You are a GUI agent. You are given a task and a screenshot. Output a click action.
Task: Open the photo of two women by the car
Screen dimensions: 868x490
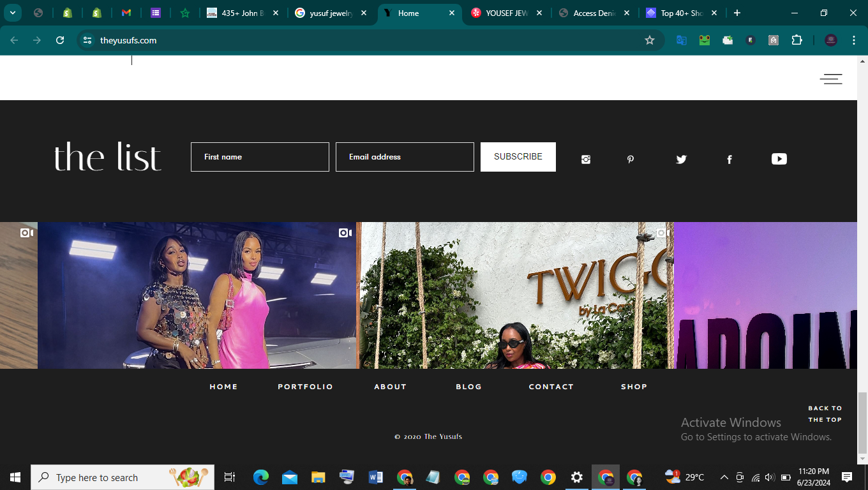197,295
